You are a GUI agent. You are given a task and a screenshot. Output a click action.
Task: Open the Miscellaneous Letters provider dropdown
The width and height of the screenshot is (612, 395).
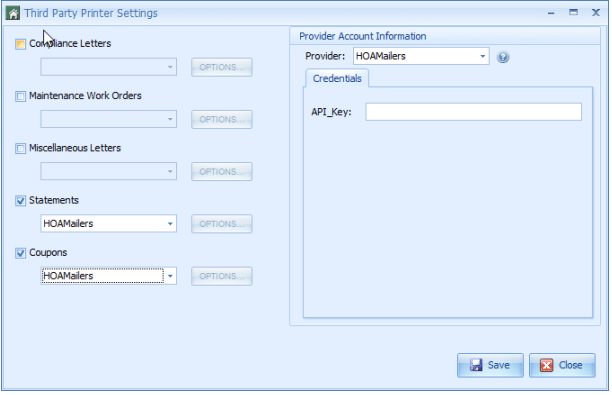click(109, 171)
